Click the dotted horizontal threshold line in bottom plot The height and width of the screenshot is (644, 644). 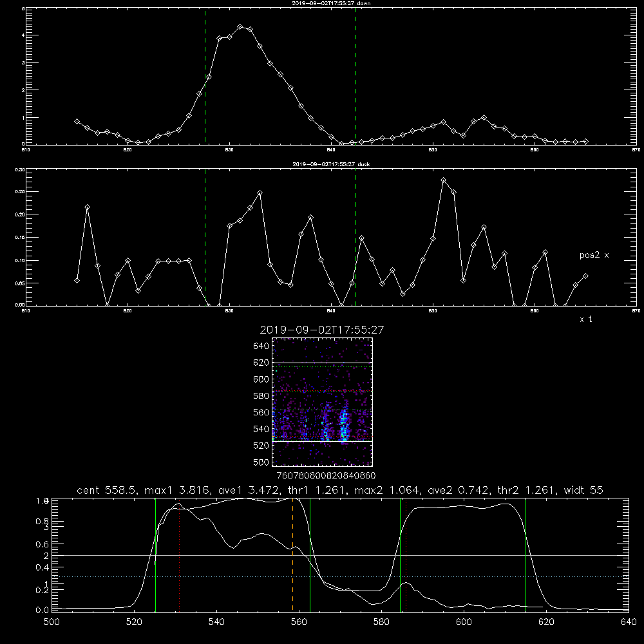[340, 576]
